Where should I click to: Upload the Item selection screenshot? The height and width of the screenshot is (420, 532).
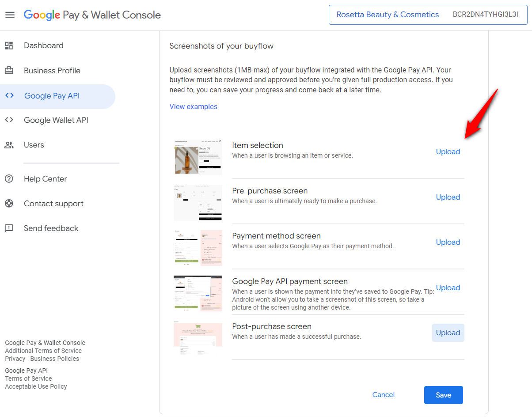pyautogui.click(x=448, y=151)
